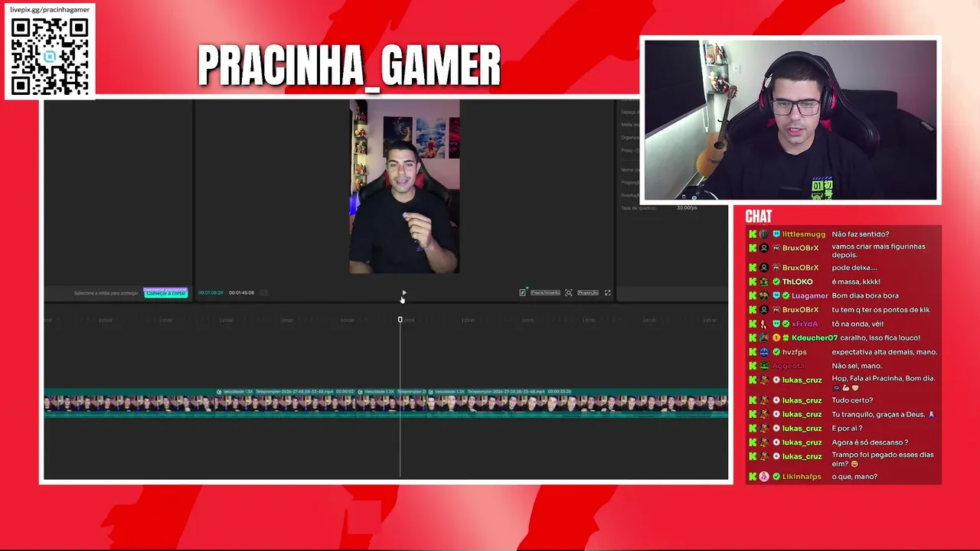Click the username Aggeota in chat
The width and height of the screenshot is (980, 551).
click(789, 366)
